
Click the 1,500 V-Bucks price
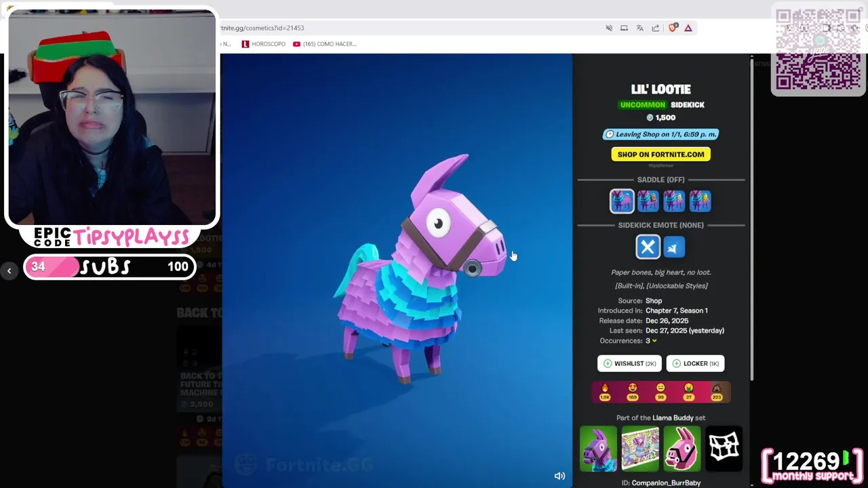pos(660,118)
